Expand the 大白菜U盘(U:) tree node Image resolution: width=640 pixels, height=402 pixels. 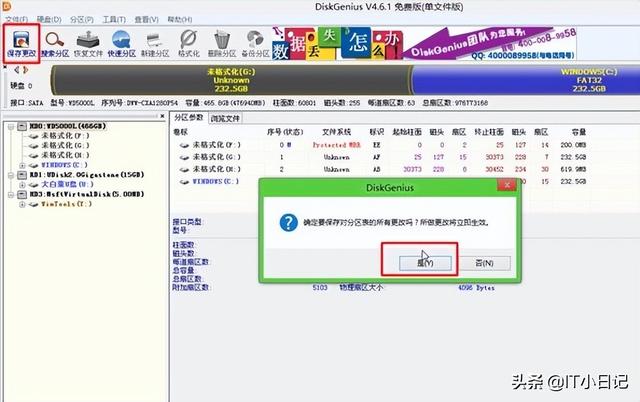tap(22, 185)
